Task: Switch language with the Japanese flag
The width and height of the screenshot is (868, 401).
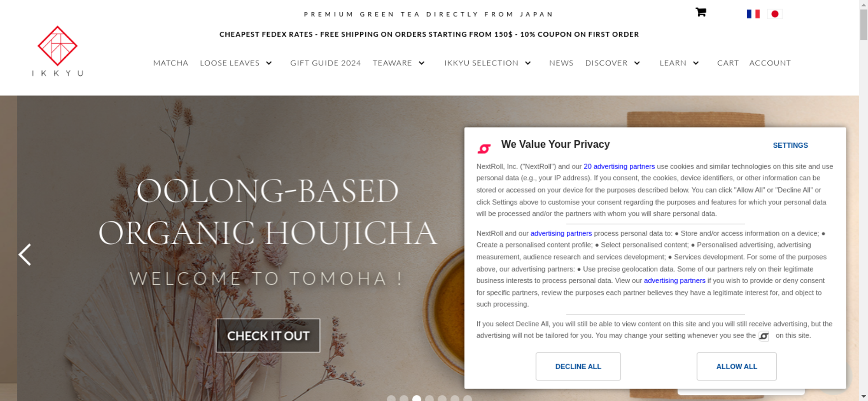Action: (x=775, y=14)
